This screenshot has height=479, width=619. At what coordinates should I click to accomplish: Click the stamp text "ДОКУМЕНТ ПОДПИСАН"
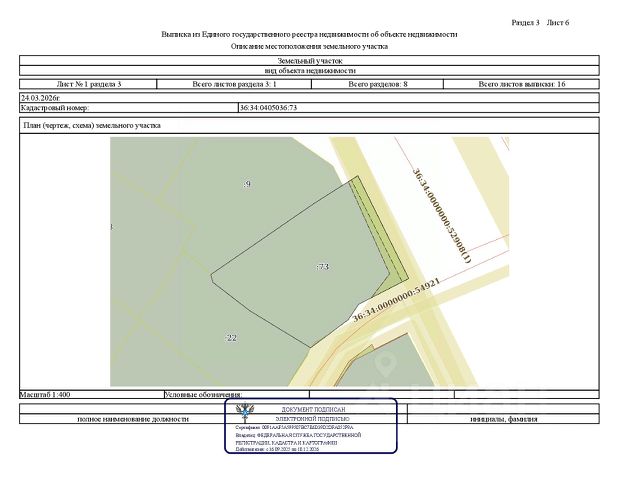(313, 409)
